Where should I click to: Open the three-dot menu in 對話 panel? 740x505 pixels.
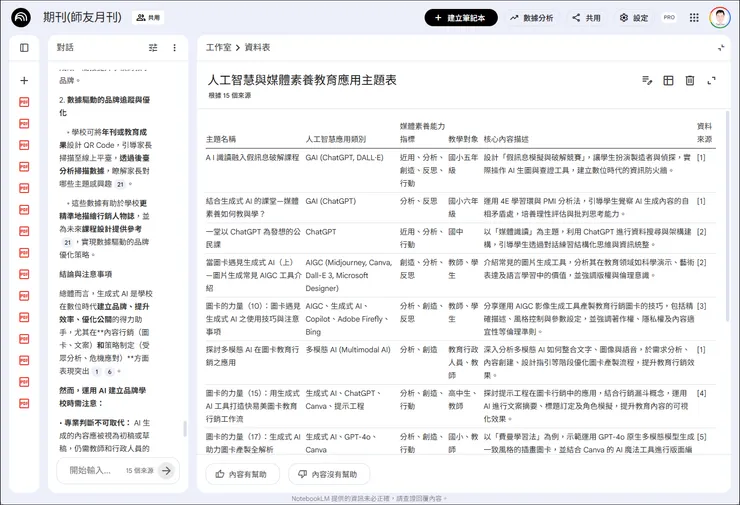[x=175, y=48]
